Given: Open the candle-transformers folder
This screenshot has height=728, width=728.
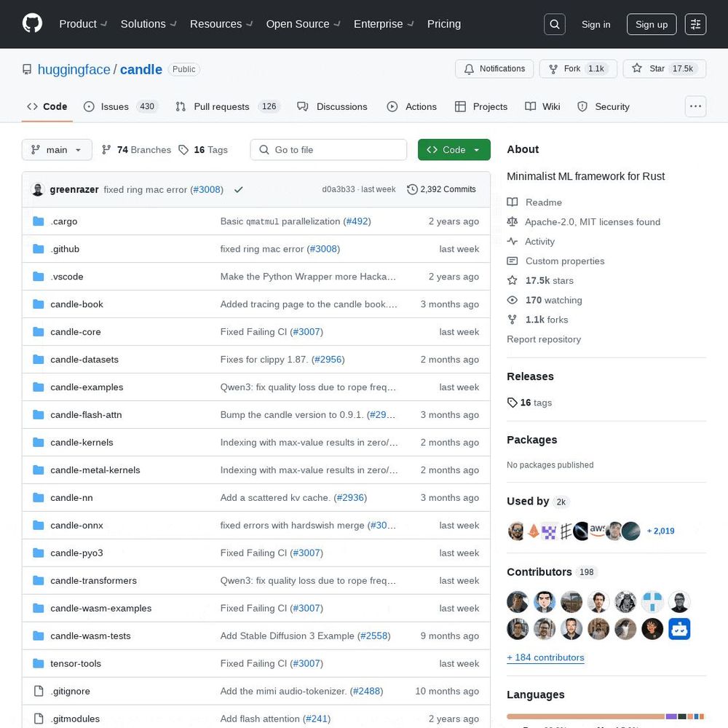Looking at the screenshot, I should [x=94, y=580].
